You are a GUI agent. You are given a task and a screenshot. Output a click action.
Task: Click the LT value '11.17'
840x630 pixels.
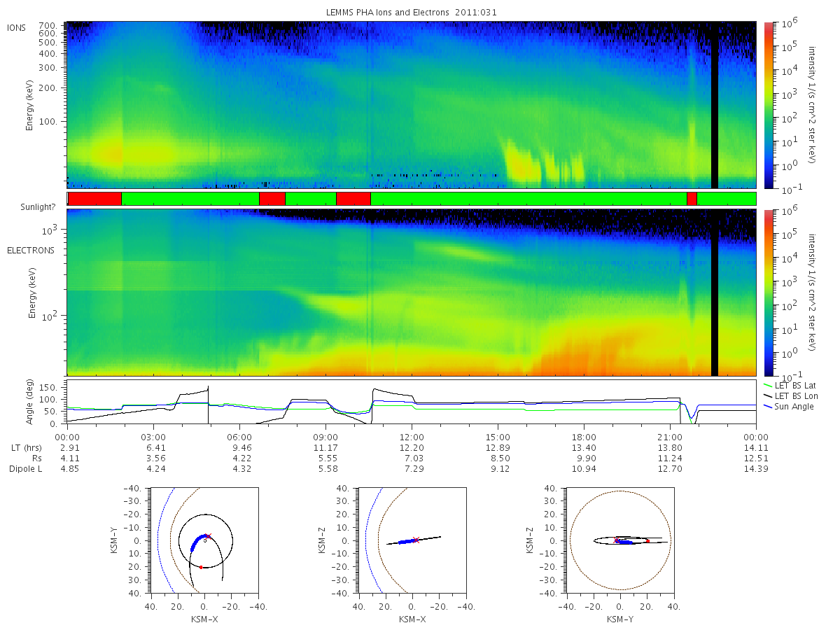click(325, 447)
